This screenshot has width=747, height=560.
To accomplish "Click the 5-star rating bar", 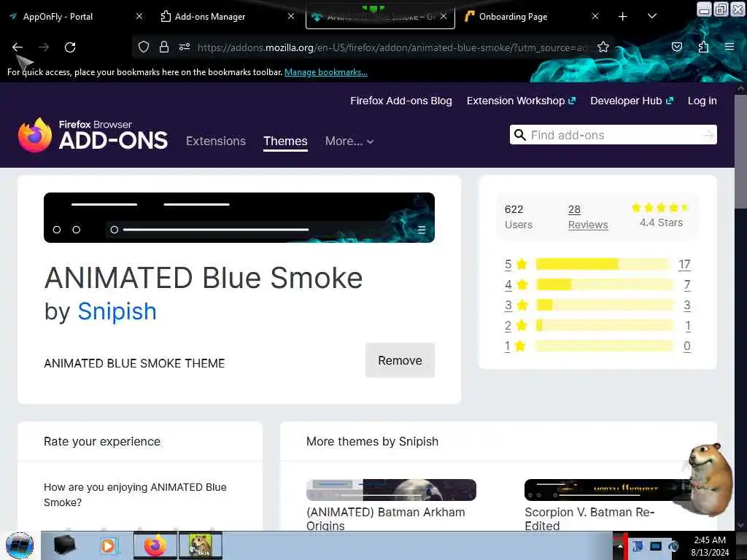I will click(603, 264).
